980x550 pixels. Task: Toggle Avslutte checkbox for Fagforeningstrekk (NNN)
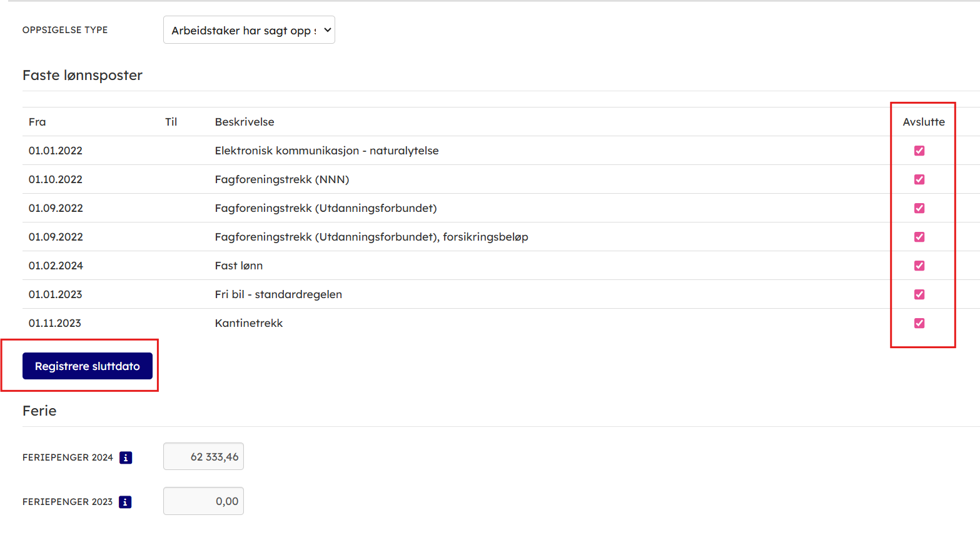[x=919, y=179]
